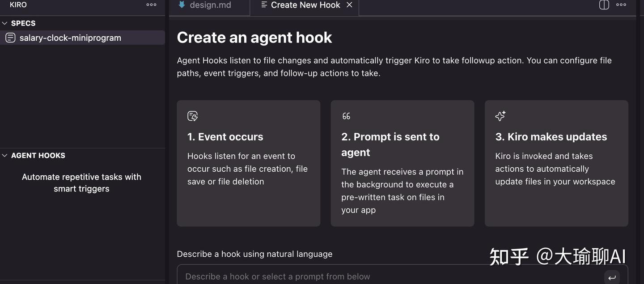The height and width of the screenshot is (284, 644).
Task: Click the design.md file icon in tab
Action: coord(182,5)
